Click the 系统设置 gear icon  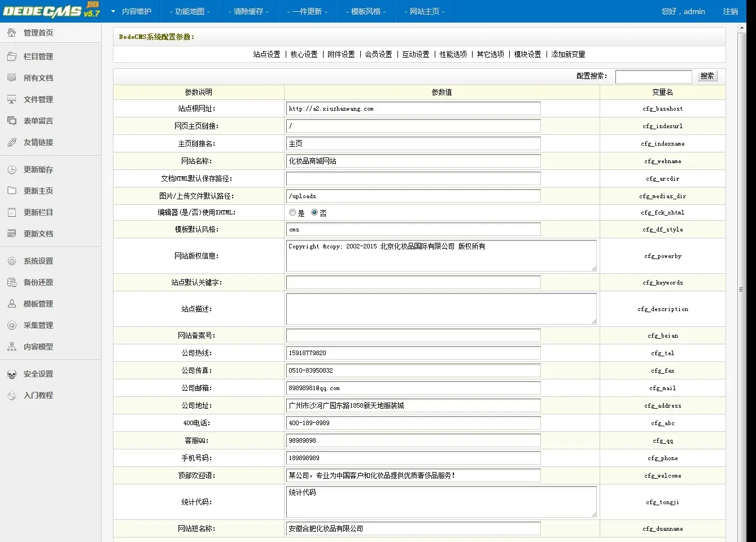(11, 261)
